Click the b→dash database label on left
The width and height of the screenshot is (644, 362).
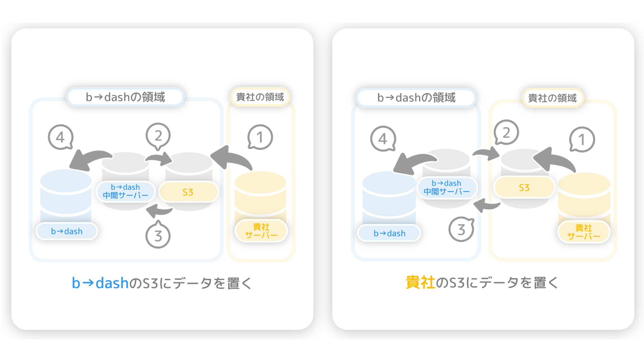(67, 231)
